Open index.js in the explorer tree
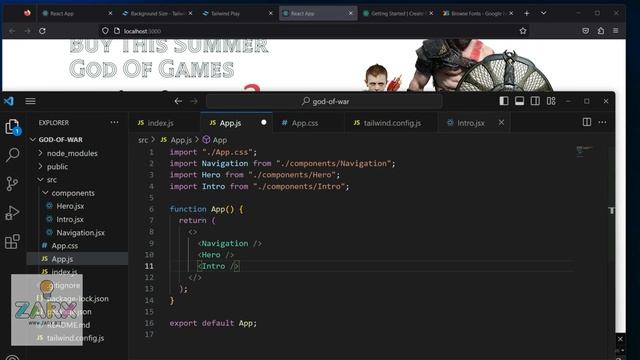The height and width of the screenshot is (360, 640). click(x=64, y=271)
